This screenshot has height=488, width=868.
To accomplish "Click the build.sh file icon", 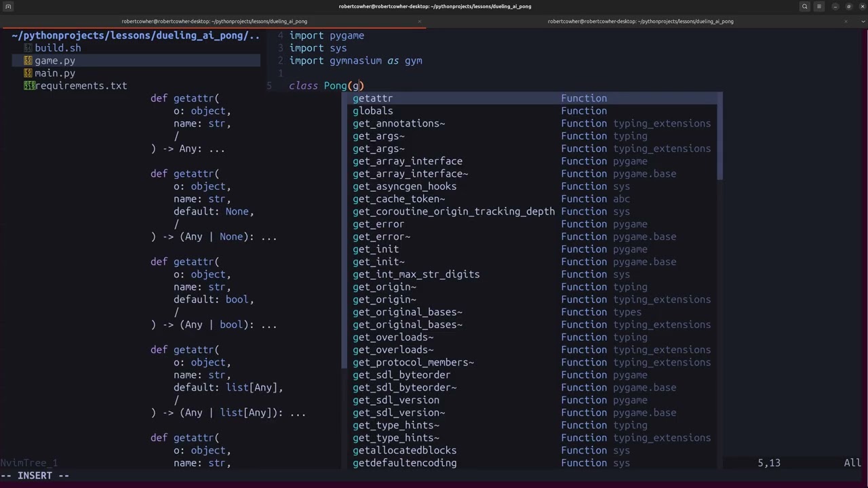I will pos(28,48).
